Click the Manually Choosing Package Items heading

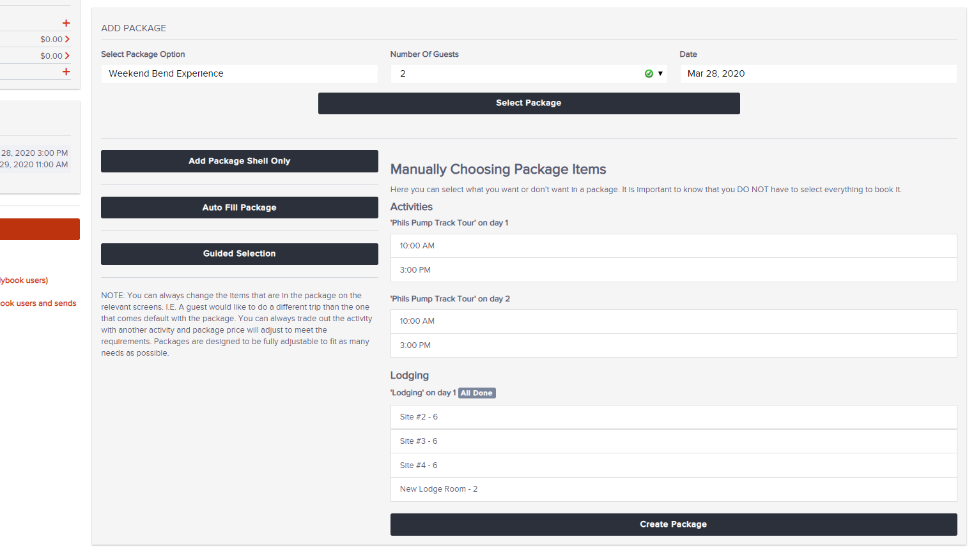pos(498,169)
